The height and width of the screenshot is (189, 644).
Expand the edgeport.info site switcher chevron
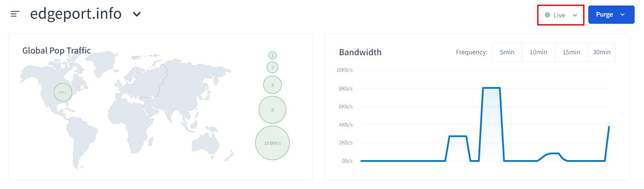tap(137, 14)
